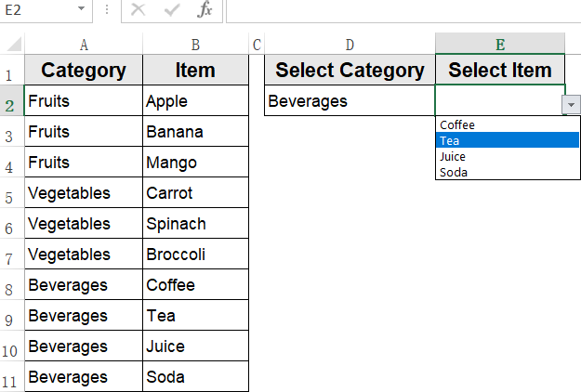Select column E header

[500, 44]
